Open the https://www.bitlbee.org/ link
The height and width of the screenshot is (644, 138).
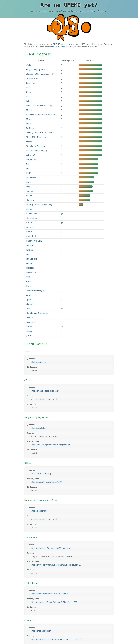coord(41,473)
